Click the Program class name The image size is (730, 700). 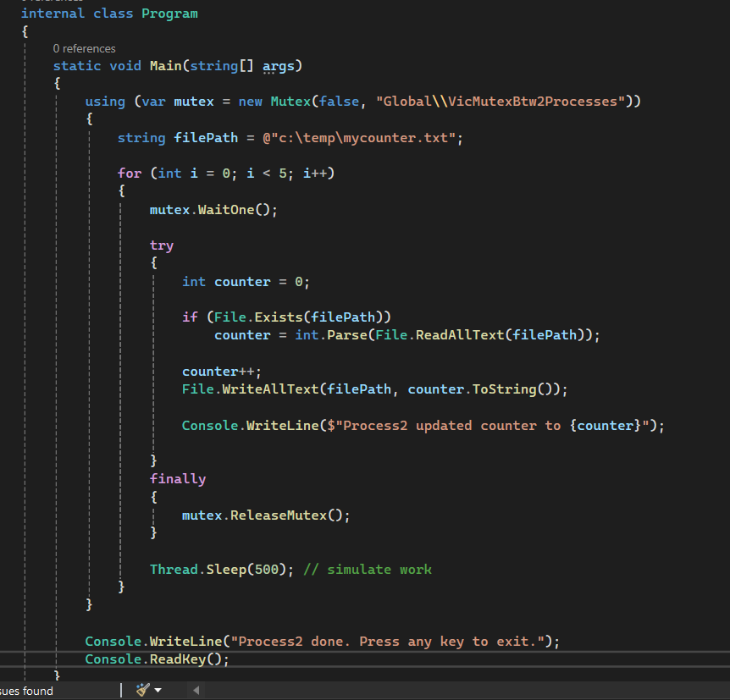click(x=169, y=14)
